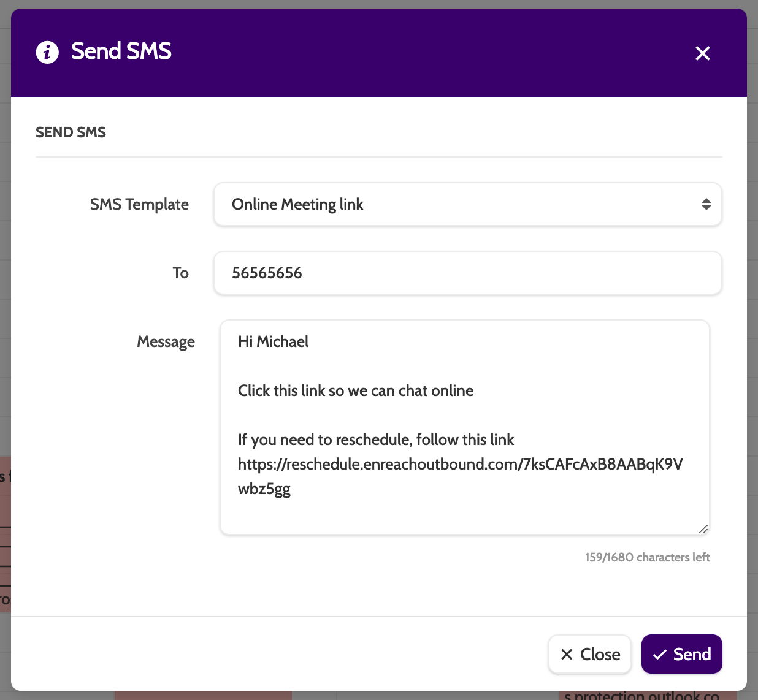Click the up-down arrows on SMS Template
The image size is (758, 700).
(706, 204)
